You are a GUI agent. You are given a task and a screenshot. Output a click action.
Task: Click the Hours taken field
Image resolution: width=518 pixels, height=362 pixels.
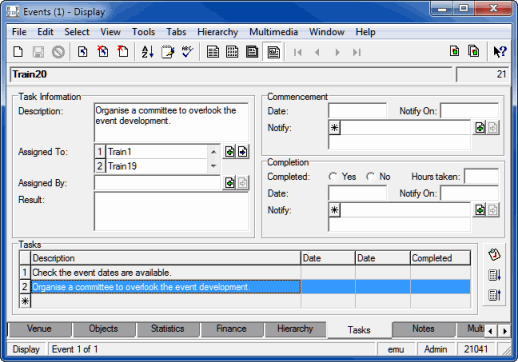[x=481, y=176]
